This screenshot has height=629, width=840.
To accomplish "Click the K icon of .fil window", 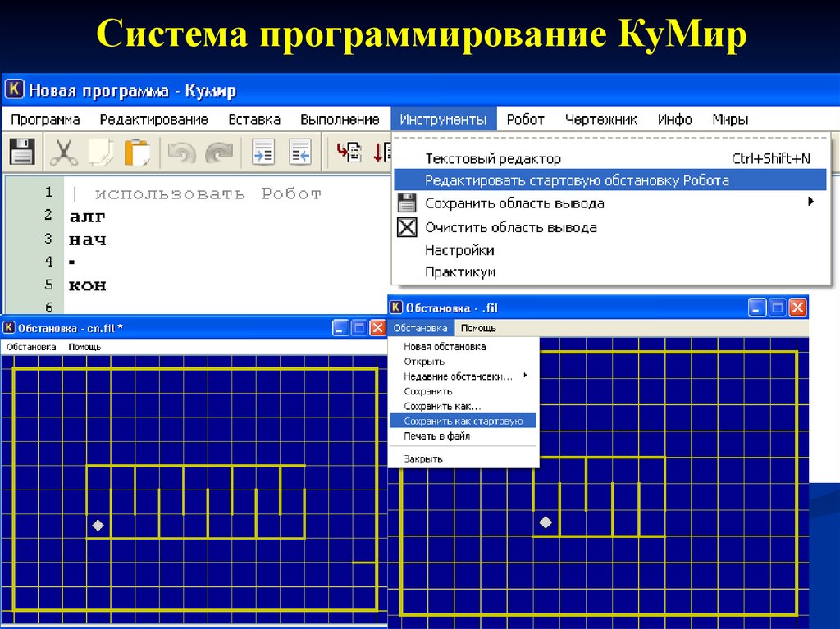I will point(395,307).
